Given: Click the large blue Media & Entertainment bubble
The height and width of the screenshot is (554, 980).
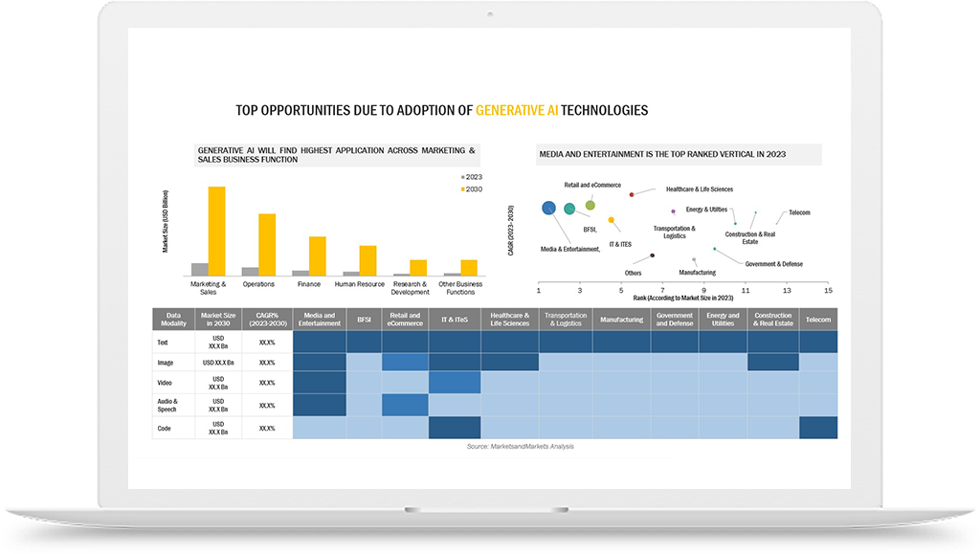Looking at the screenshot, I should click(x=548, y=208).
